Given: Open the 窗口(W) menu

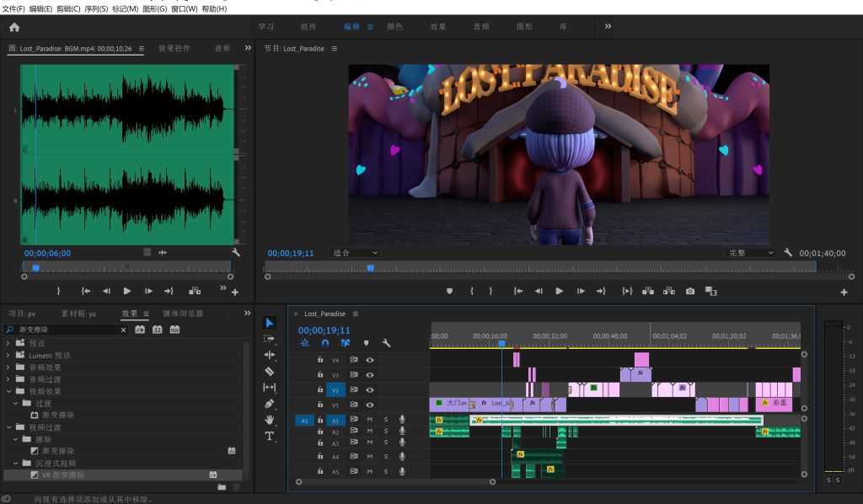Looking at the screenshot, I should (x=184, y=8).
